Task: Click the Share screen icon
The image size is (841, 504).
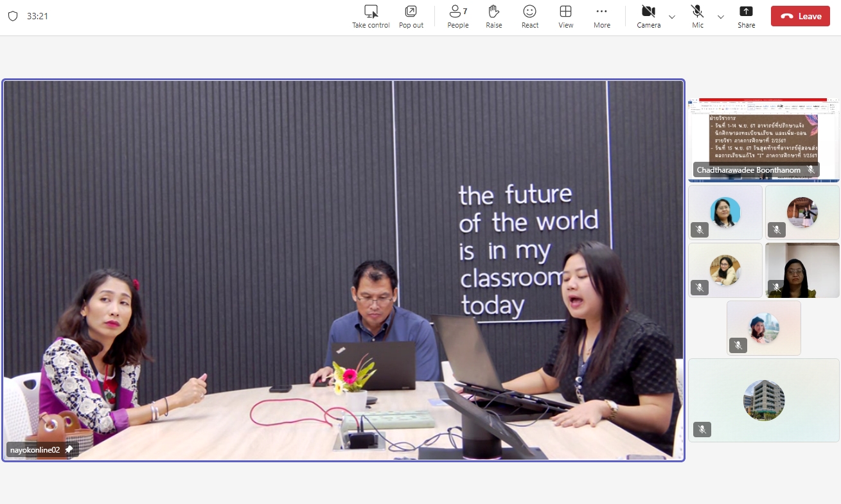Action: click(746, 12)
